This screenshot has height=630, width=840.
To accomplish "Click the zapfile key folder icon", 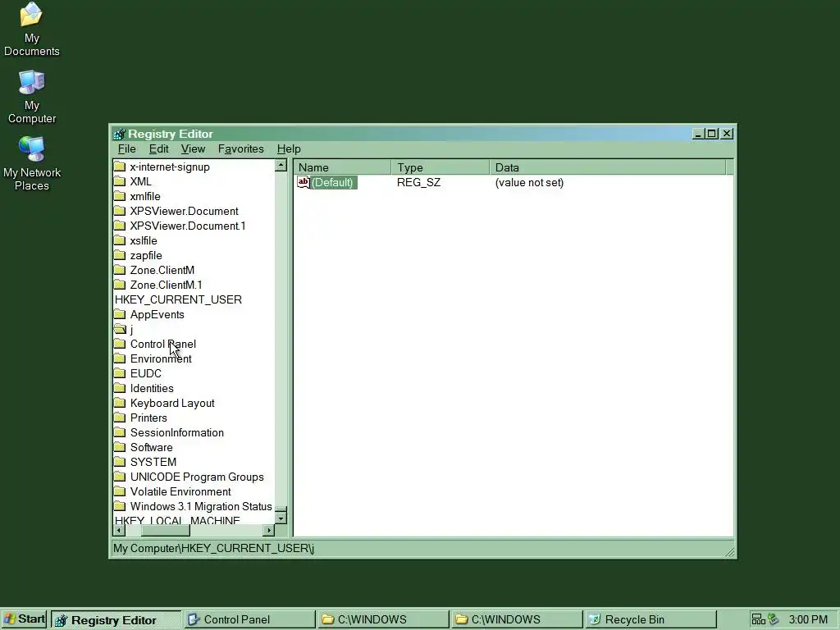I will (x=120, y=255).
